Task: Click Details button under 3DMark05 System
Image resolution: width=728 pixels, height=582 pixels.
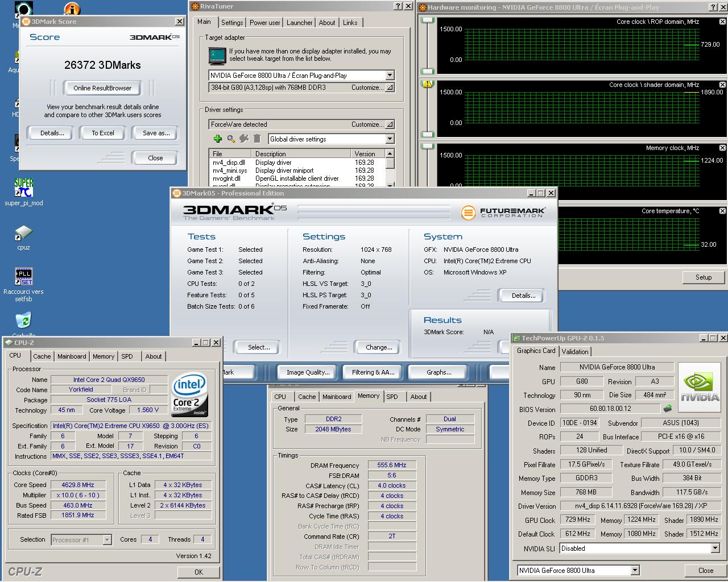Action: tap(523, 296)
